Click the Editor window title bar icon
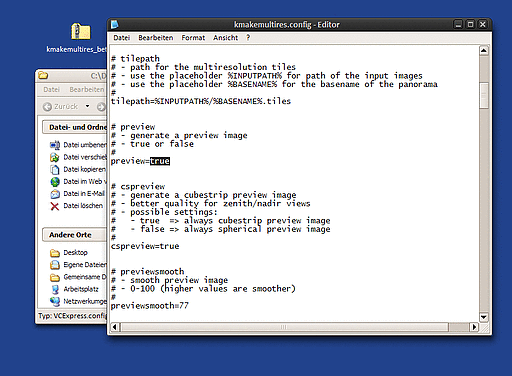Screen dimensions: 512x376 (115, 24)
